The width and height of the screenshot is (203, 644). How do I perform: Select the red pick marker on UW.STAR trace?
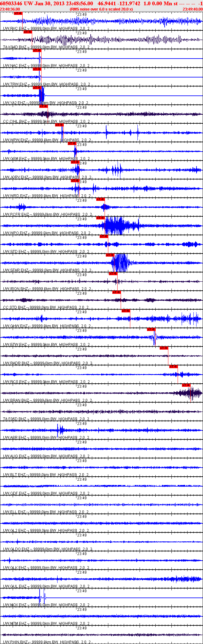pyautogui.click(x=110, y=255)
